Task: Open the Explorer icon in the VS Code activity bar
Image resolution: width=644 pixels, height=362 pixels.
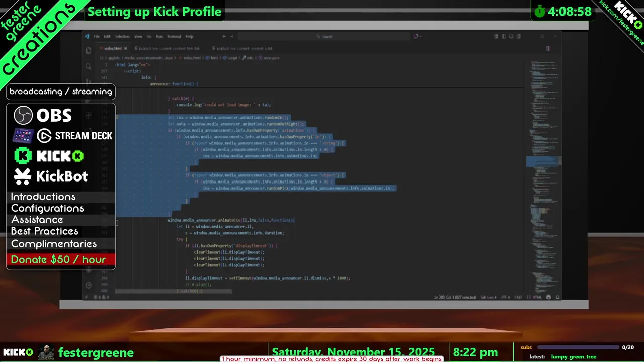Action: pyautogui.click(x=89, y=50)
